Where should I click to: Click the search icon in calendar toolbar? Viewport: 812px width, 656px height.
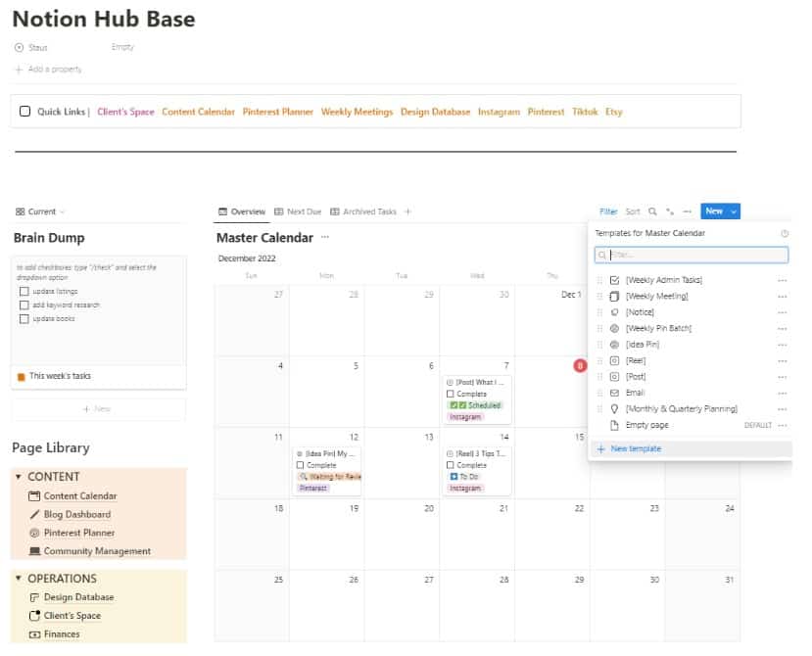click(652, 211)
